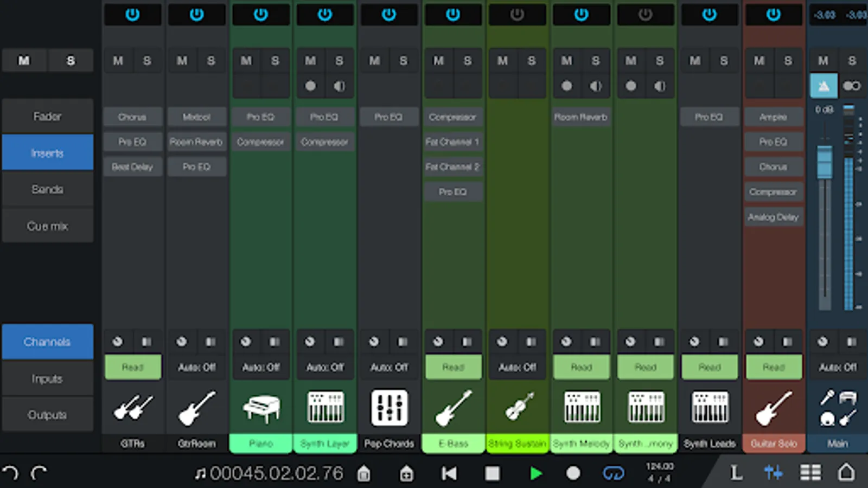This screenshot has height=488, width=868.
Task: Click the tempo display 124.00
Action: [660, 466]
